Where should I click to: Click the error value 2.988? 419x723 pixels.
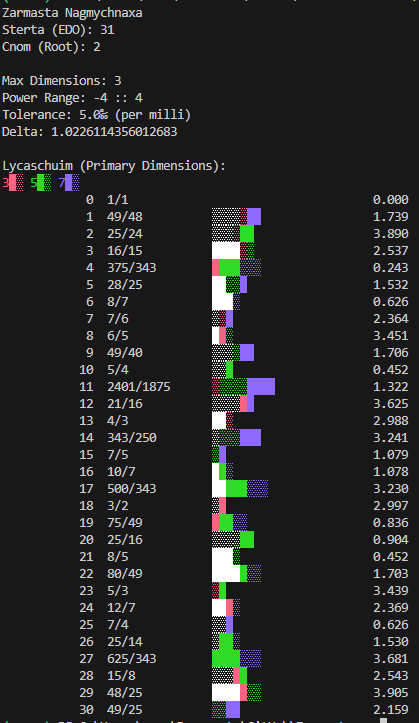coord(390,421)
